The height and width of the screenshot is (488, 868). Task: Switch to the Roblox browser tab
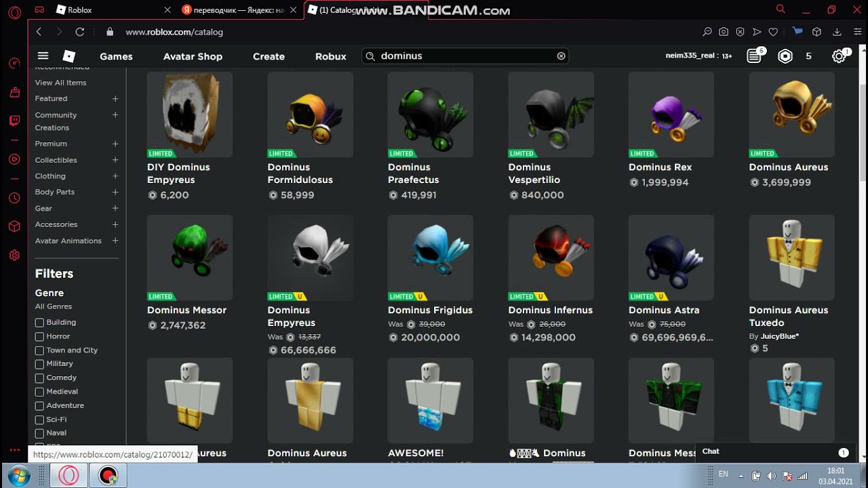pos(112,10)
